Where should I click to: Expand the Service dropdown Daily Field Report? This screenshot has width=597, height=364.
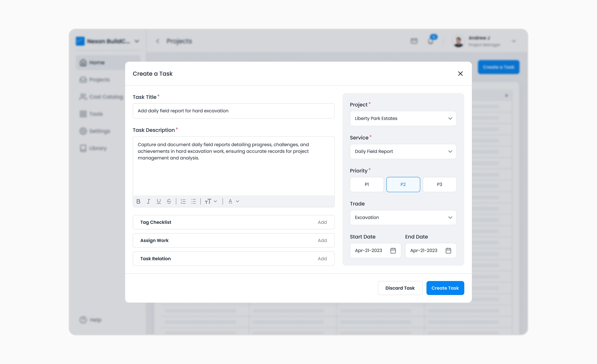[403, 152]
